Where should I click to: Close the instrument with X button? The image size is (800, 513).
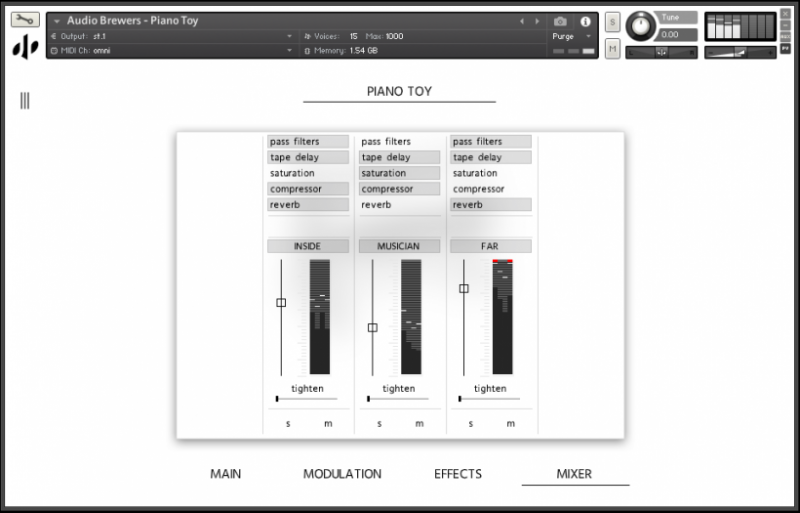coord(785,14)
